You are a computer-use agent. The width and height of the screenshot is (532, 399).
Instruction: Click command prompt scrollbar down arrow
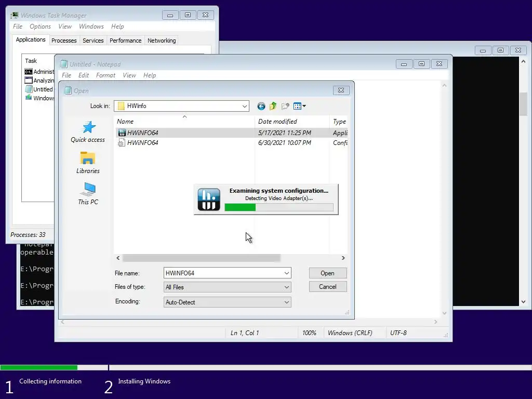tap(523, 302)
